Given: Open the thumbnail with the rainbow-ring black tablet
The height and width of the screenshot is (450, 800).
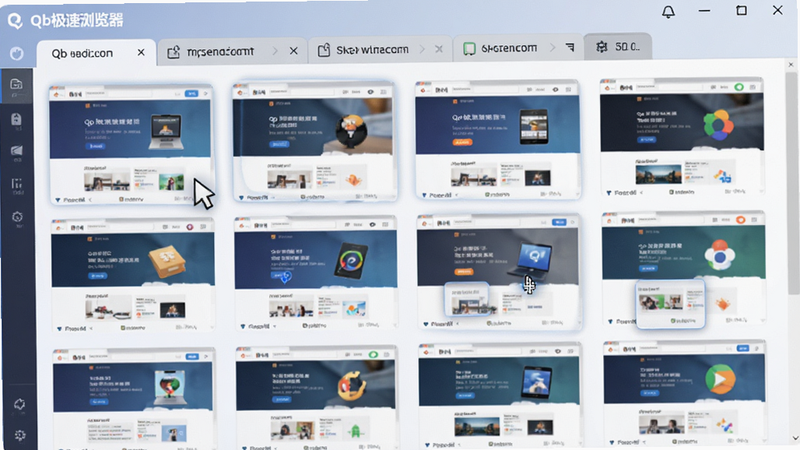Looking at the screenshot, I should [315, 273].
